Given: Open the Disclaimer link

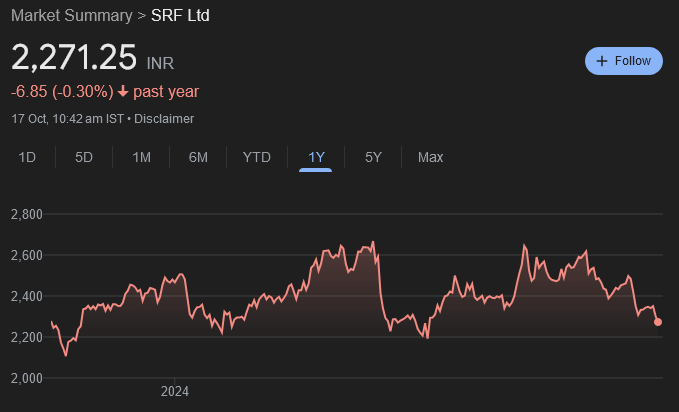Looking at the screenshot, I should 164,119.
